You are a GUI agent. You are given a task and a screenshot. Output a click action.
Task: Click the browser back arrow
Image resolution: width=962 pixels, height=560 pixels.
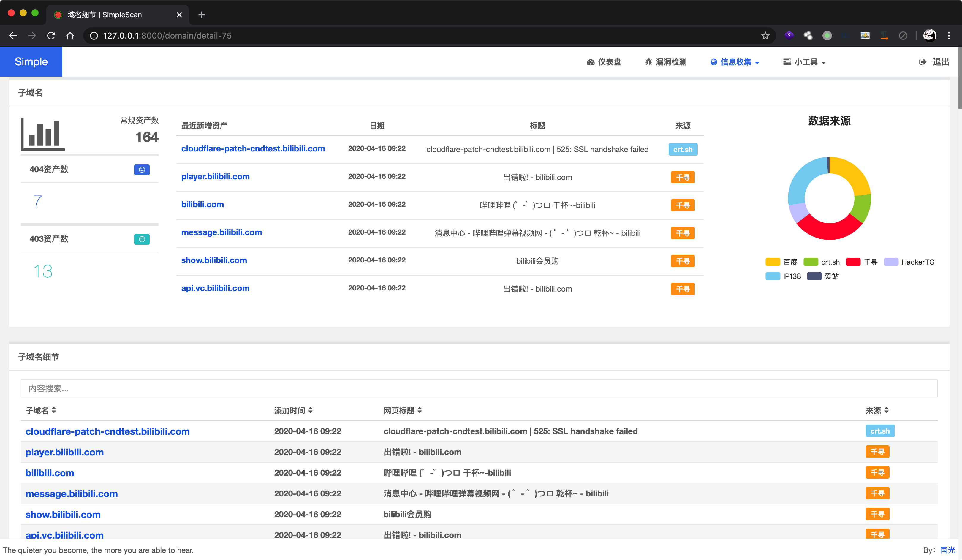pyautogui.click(x=13, y=36)
